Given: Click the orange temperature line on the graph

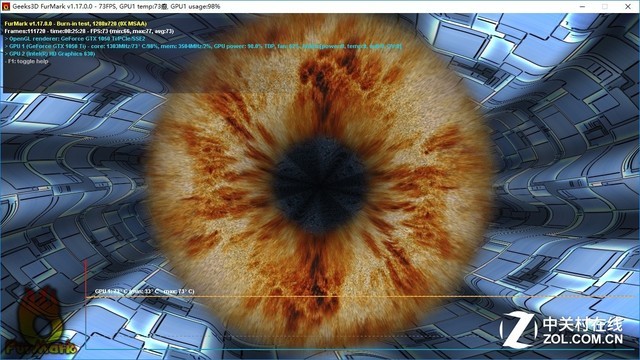Looking at the screenshot, I should pos(359,297).
